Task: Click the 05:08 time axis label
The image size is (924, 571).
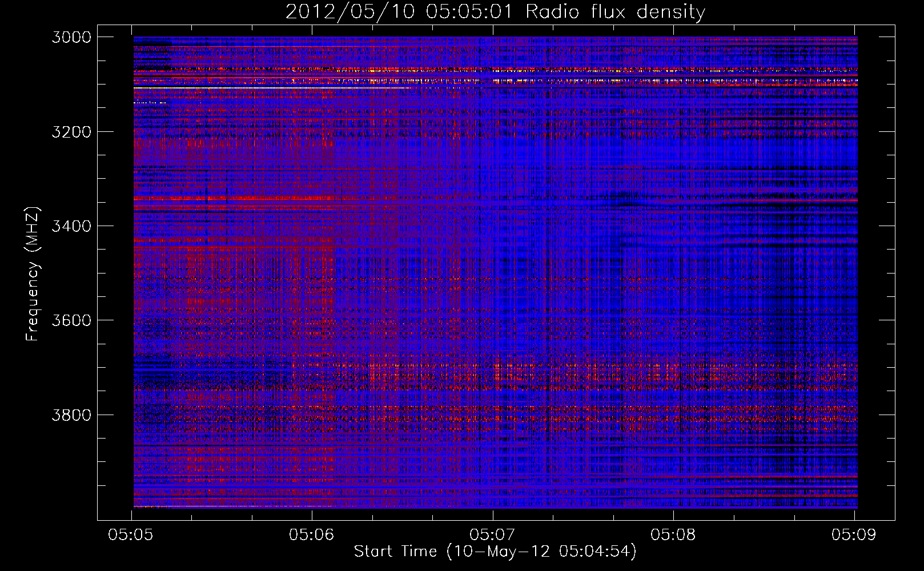Action: [x=673, y=535]
